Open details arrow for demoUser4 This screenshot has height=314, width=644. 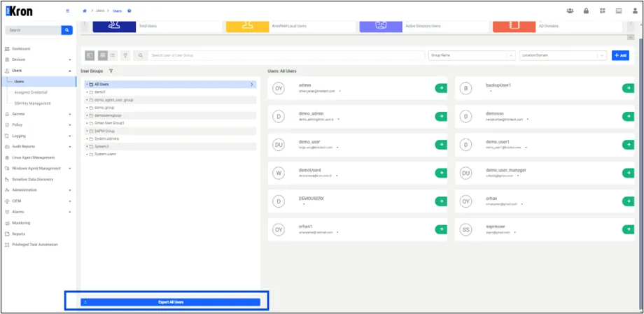pyautogui.click(x=441, y=173)
